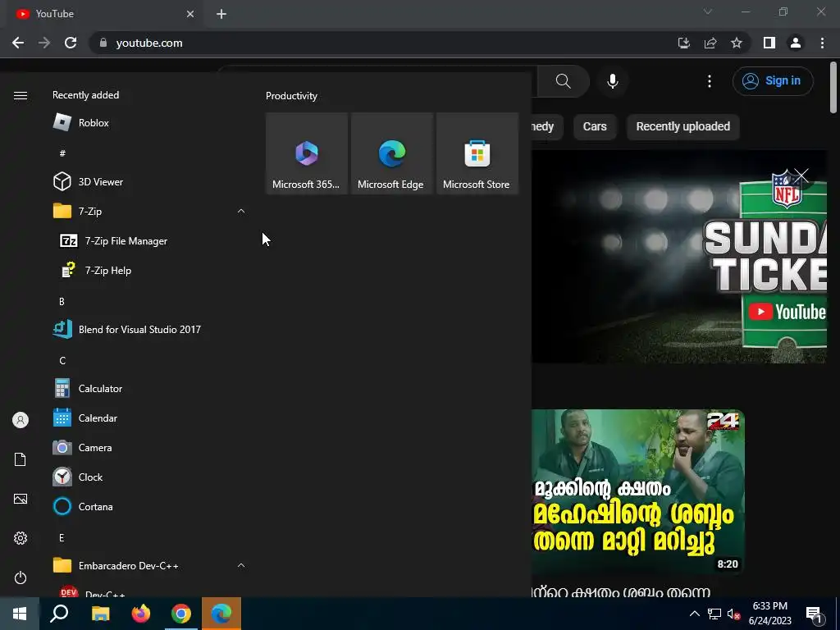Select the Cars filter chip
Screen dimensions: 840x630
[x=595, y=126]
